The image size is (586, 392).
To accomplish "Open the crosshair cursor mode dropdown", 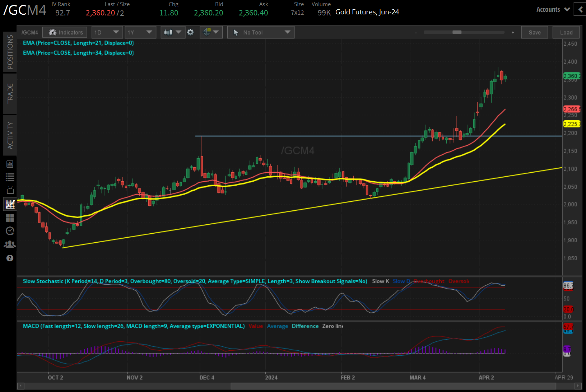I will tap(211, 32).
